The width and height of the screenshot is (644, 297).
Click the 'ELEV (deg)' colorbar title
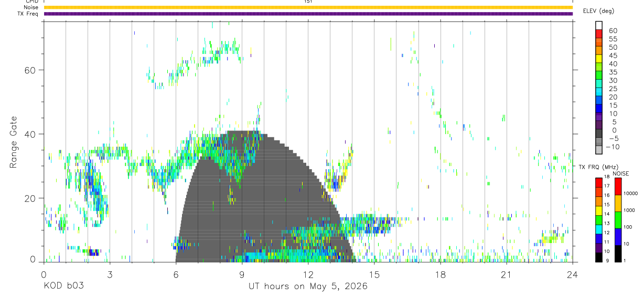(598, 10)
